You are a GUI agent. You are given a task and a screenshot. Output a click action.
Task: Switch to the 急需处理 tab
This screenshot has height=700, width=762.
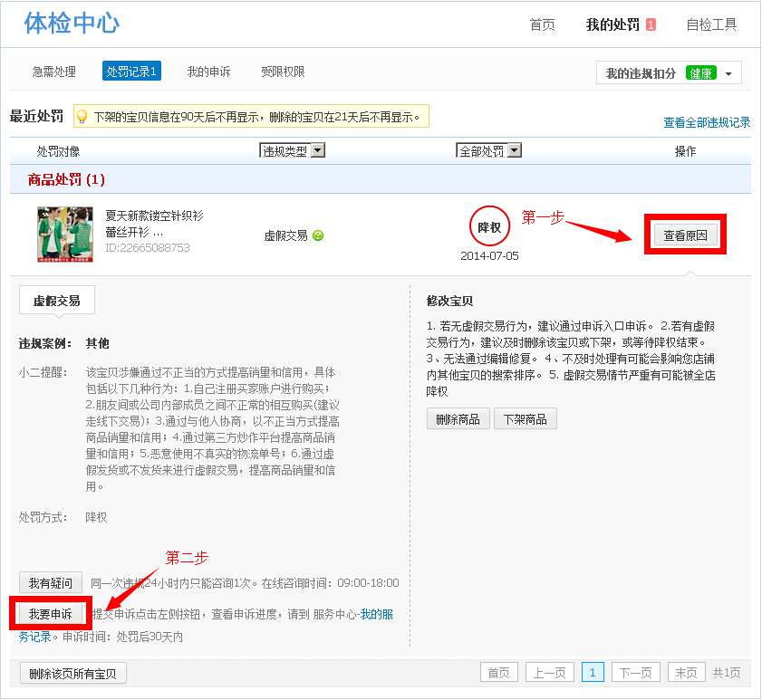[54, 72]
